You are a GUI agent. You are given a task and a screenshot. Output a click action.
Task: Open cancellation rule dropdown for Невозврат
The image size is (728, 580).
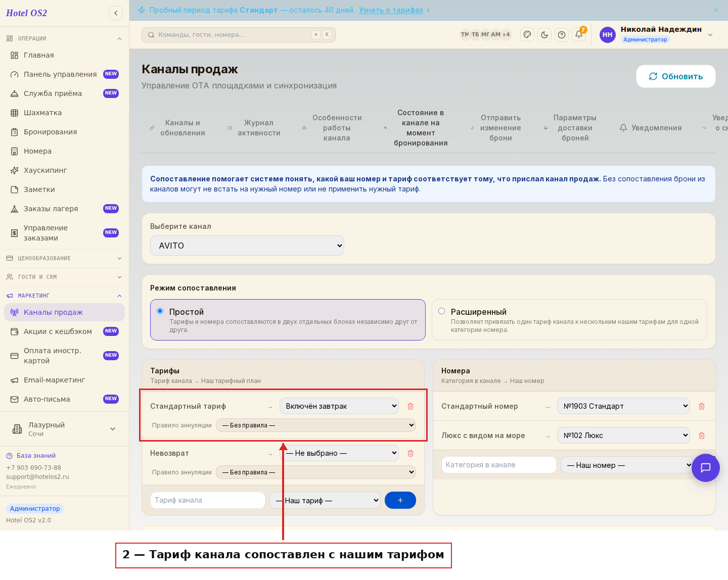316,472
